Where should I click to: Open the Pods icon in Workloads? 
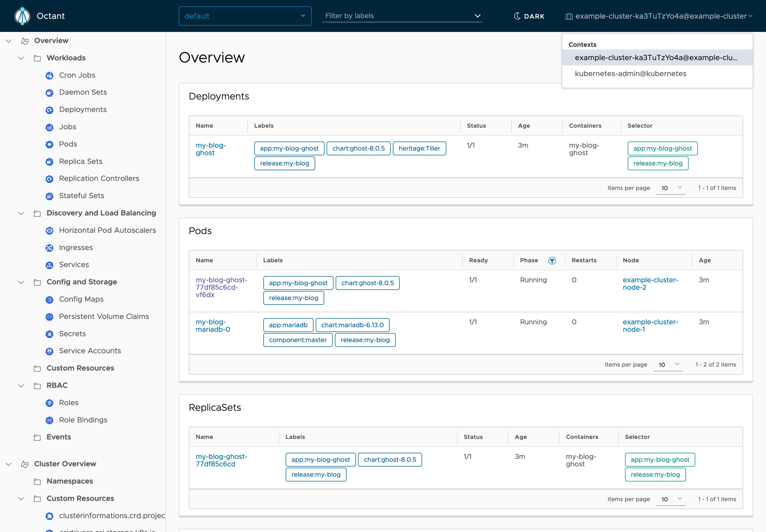[x=49, y=144]
